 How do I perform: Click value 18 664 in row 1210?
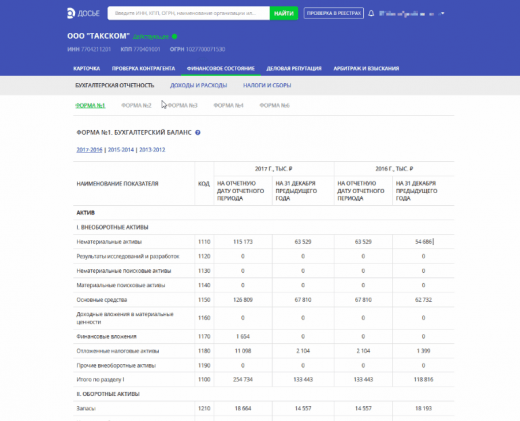pyautogui.click(x=243, y=408)
